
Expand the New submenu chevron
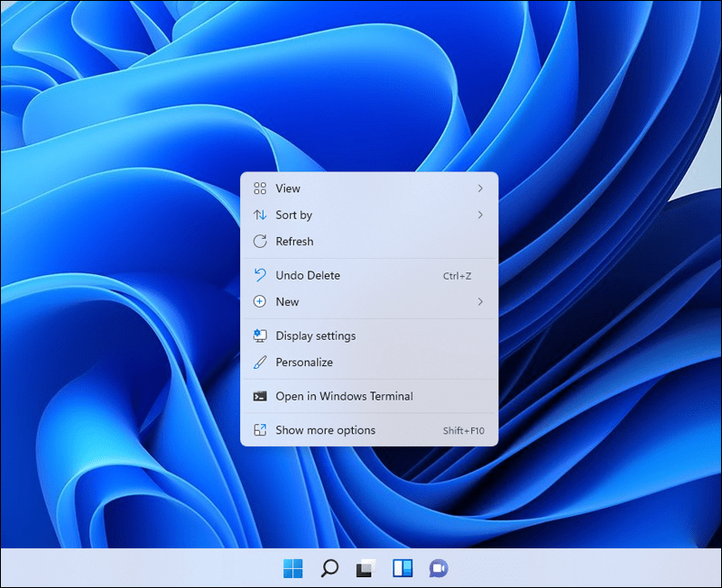point(480,301)
